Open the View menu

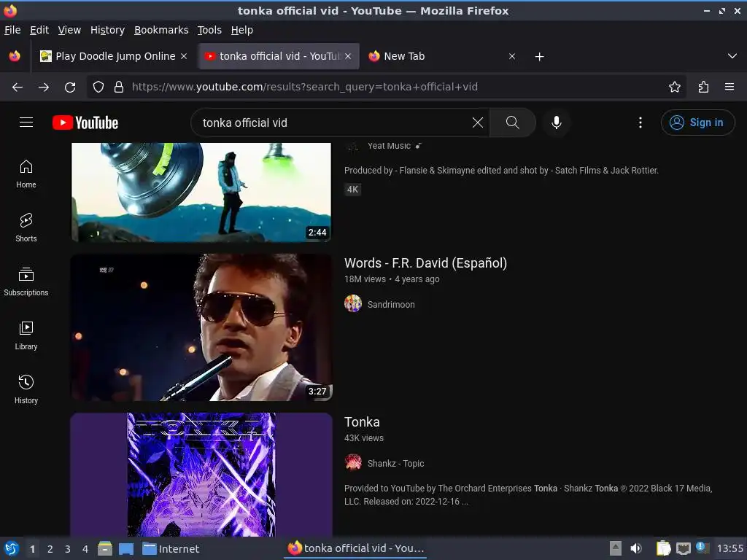point(69,30)
